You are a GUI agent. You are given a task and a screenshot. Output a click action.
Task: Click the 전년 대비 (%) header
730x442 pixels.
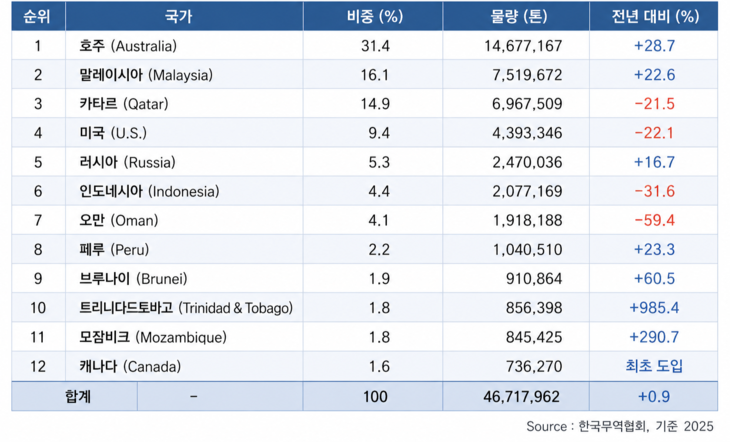coord(656,16)
